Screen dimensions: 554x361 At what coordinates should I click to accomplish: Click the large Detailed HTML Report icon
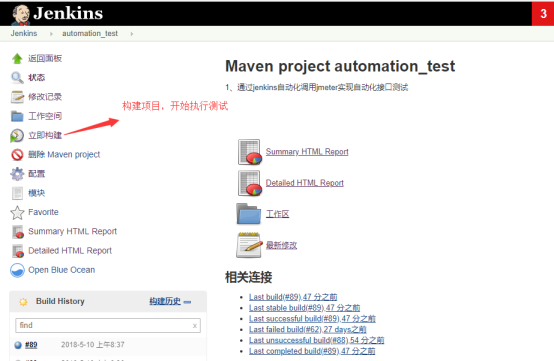coord(250,183)
